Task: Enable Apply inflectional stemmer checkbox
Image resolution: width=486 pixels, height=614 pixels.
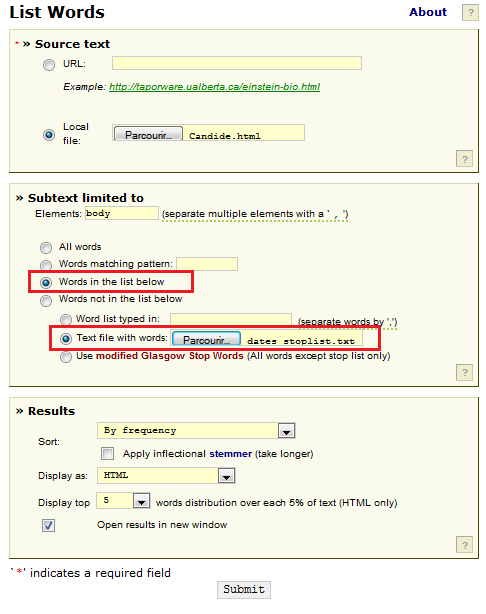Action: tap(107, 453)
